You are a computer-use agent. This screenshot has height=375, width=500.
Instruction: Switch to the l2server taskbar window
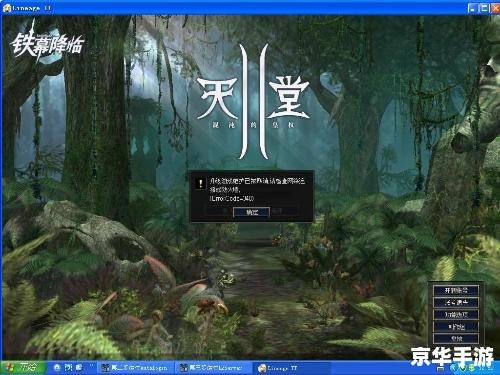coord(213,368)
